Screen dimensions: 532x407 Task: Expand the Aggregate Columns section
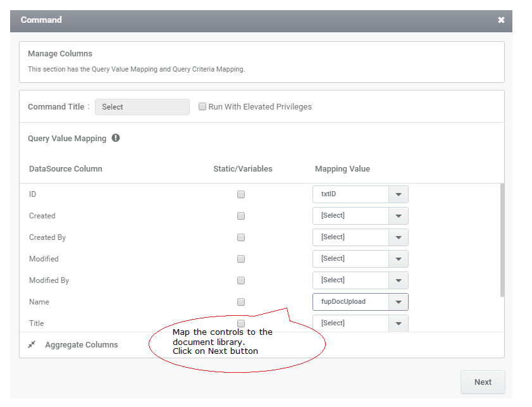pyautogui.click(x=82, y=344)
